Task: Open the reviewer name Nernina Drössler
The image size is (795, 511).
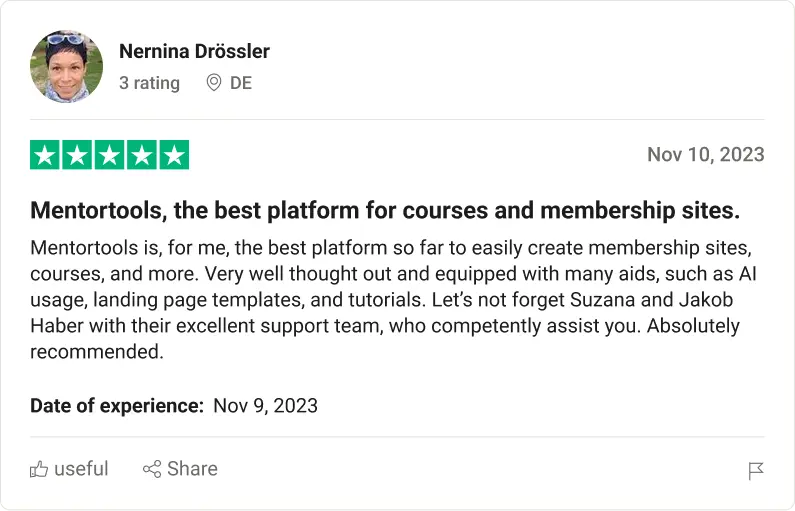Action: pyautogui.click(x=194, y=51)
